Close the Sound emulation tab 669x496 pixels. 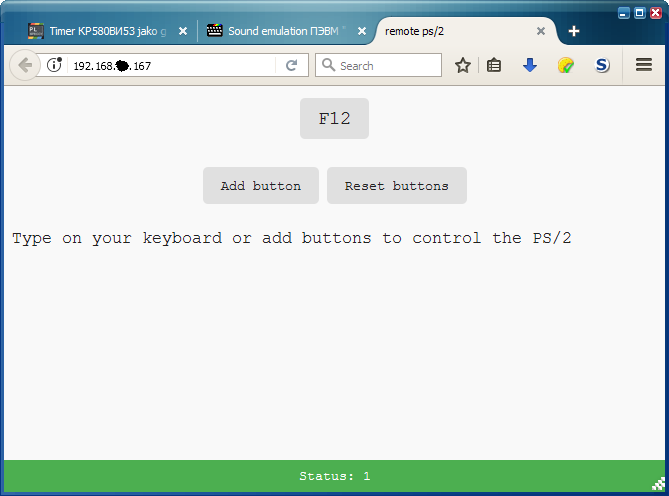(x=361, y=31)
